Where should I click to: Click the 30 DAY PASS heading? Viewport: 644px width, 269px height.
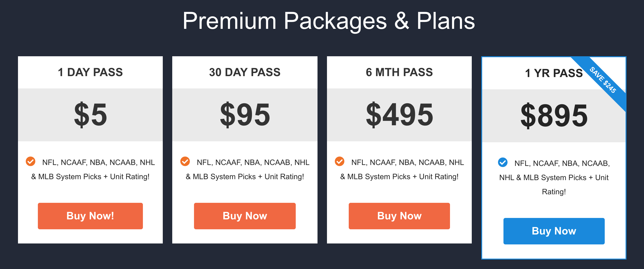pos(245,72)
